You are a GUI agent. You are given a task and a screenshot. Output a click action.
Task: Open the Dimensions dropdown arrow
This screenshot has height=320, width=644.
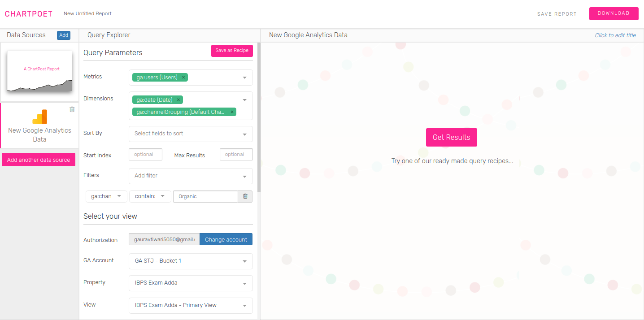[245, 100]
